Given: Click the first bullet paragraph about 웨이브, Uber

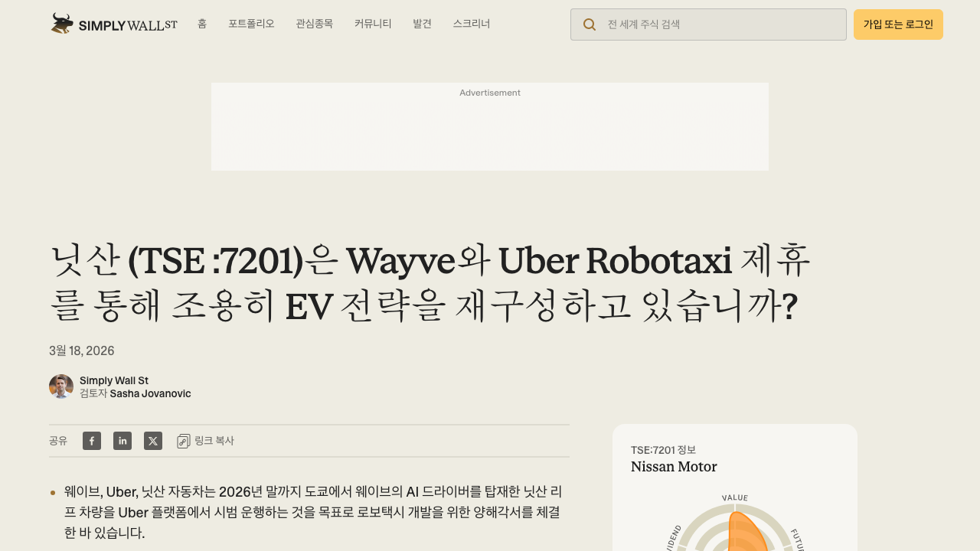Looking at the screenshot, I should tap(313, 512).
